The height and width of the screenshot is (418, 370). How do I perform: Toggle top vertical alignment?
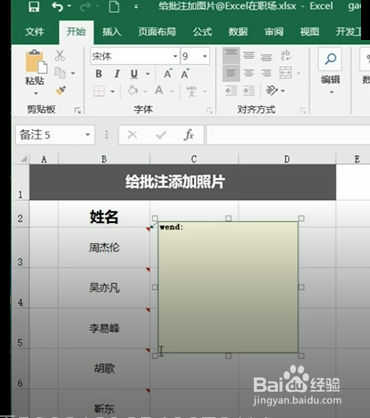point(231,55)
